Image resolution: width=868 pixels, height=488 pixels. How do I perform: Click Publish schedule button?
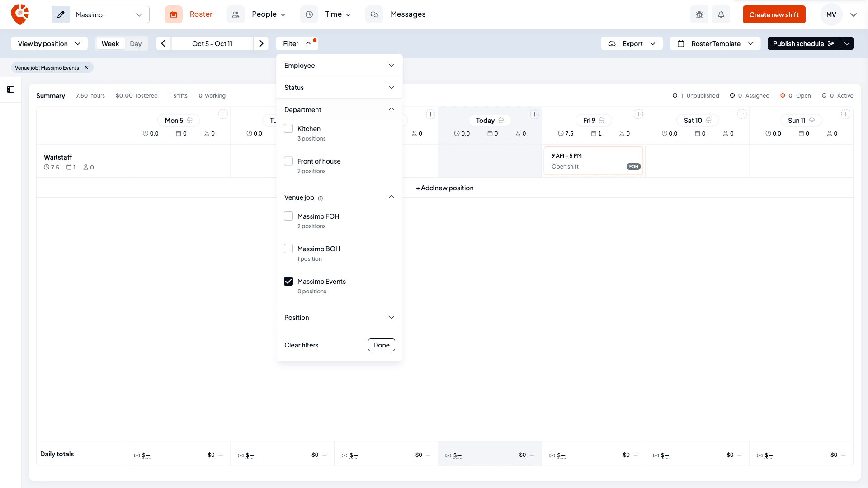coord(803,43)
